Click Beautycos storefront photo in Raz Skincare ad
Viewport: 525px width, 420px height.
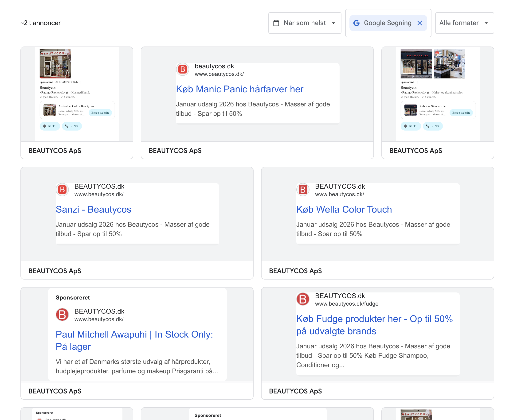pyautogui.click(x=416, y=63)
